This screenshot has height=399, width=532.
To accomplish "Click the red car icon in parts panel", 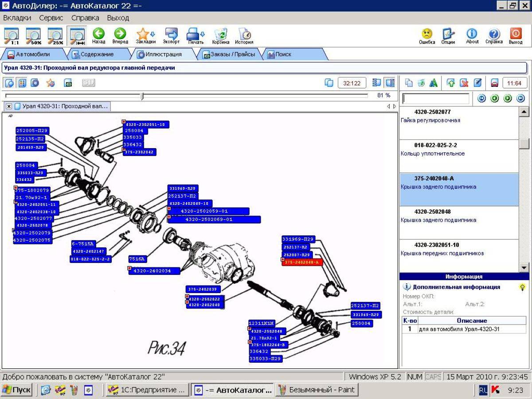I will pos(495,83).
